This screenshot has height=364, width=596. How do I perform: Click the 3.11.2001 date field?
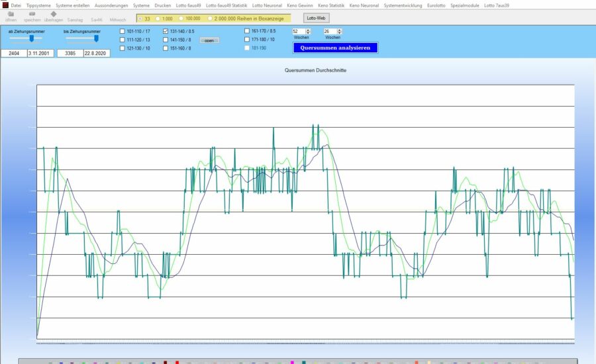tap(40, 53)
